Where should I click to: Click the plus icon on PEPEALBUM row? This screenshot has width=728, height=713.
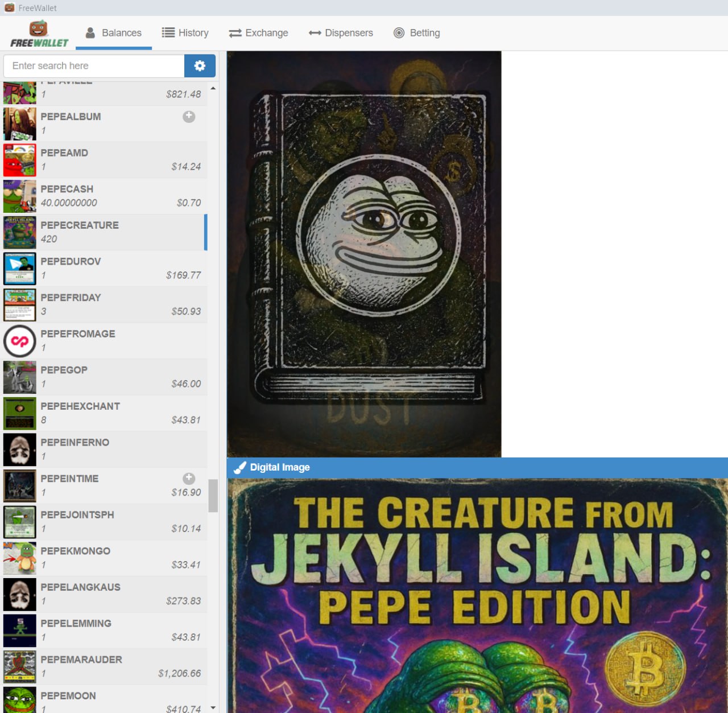[x=189, y=117]
